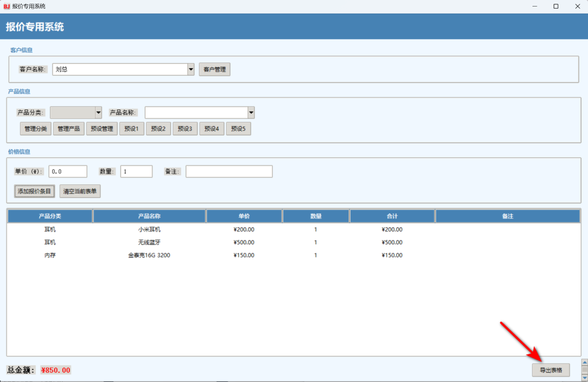Open 预设管理 preset management

click(102, 129)
